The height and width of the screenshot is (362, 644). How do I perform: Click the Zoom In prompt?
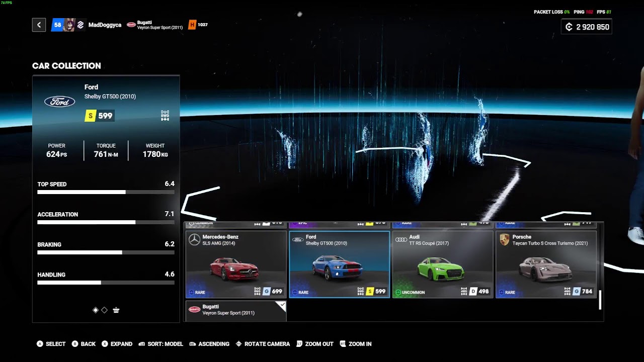click(356, 344)
